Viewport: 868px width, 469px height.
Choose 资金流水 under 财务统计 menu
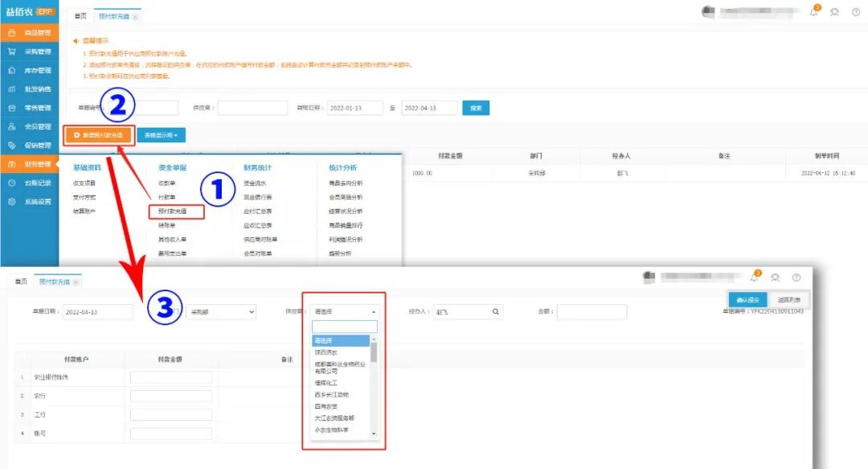pos(257,183)
